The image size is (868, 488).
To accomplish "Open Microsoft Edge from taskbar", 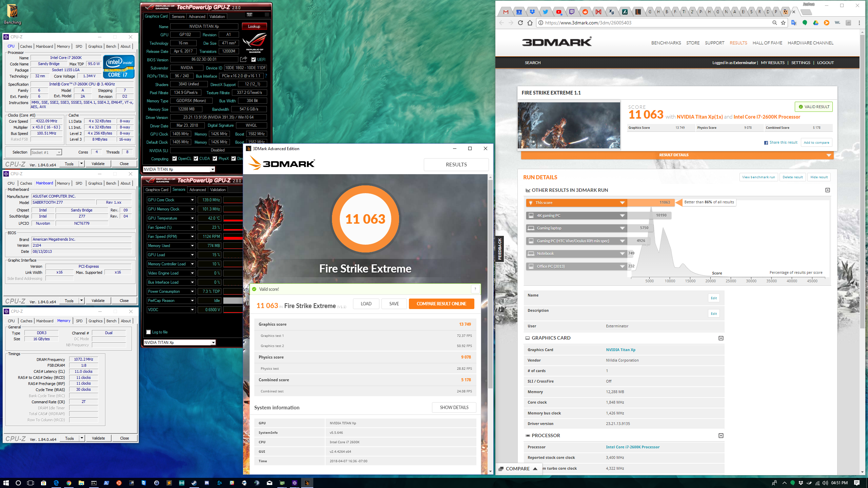I will 56,483.
